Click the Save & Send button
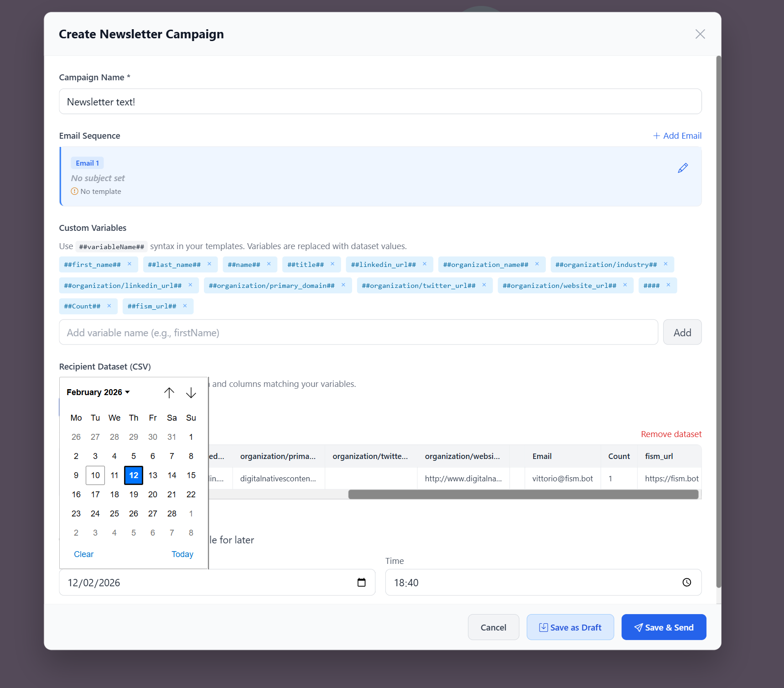This screenshot has width=784, height=688. (664, 627)
